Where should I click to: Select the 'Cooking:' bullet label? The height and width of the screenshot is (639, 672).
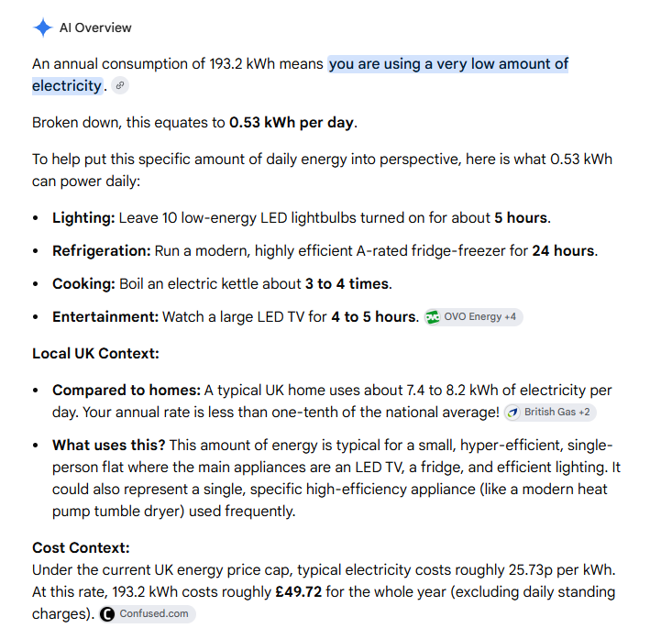click(x=83, y=283)
